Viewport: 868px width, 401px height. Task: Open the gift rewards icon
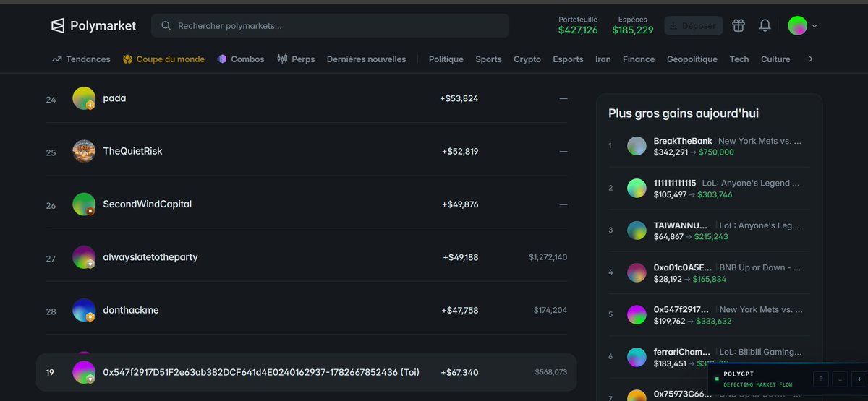(739, 26)
